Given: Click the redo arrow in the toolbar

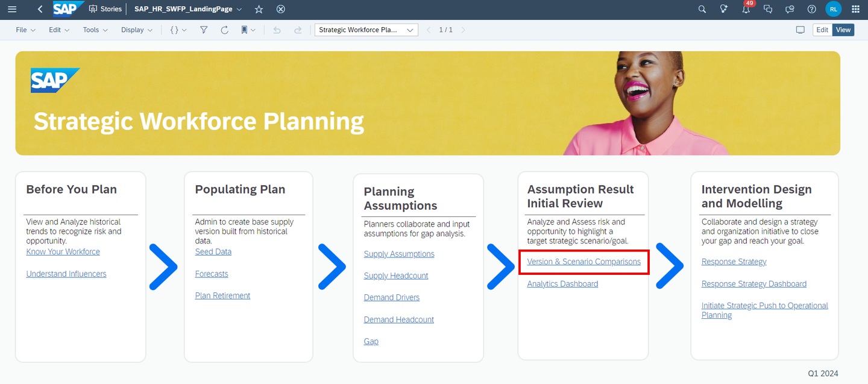Looking at the screenshot, I should tap(297, 30).
